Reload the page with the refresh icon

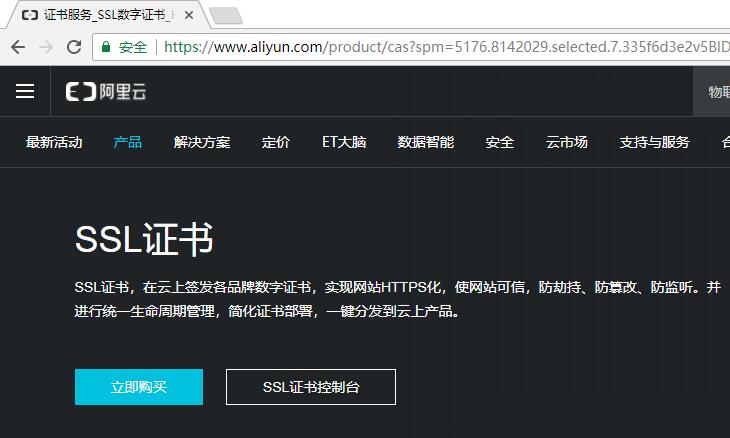(74, 47)
